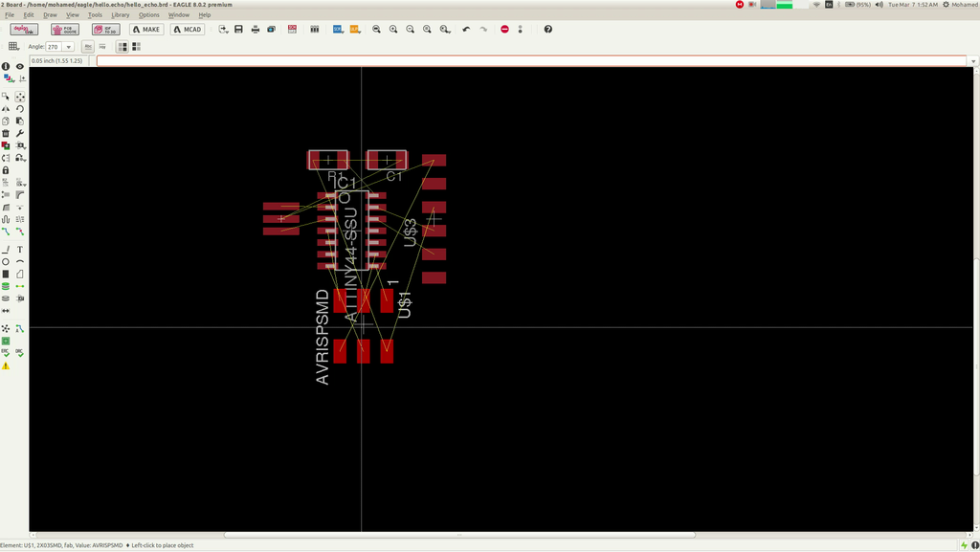Screen dimensions: 980x552
Task: Select the Move tool
Action: click(20, 97)
